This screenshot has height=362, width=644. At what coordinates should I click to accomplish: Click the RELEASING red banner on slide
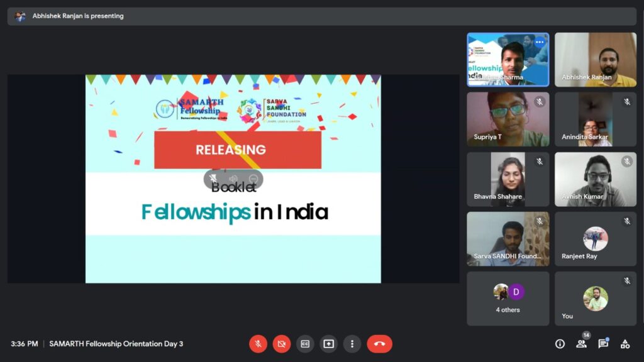[x=238, y=150]
